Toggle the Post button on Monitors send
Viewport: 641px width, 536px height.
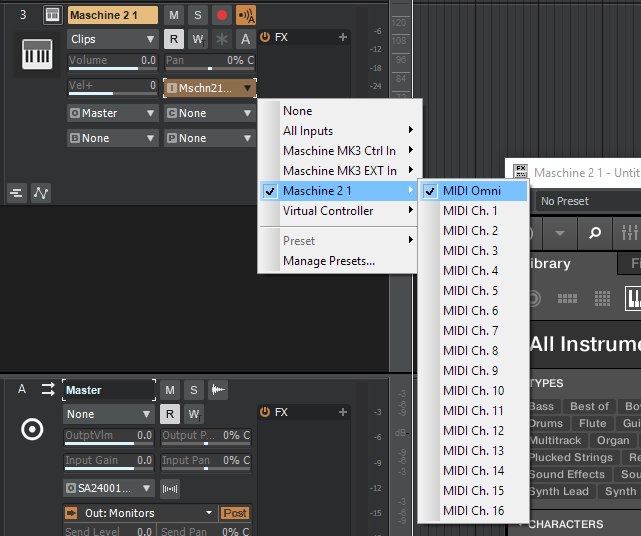(235, 513)
